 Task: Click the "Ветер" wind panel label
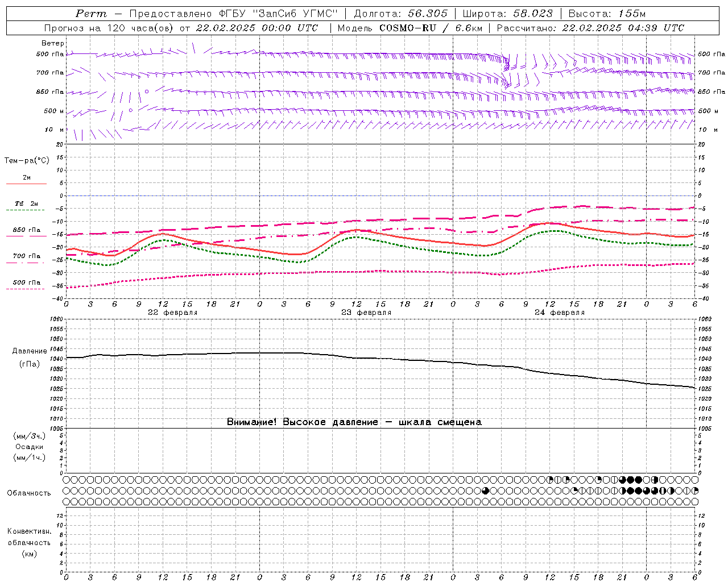coord(53,43)
